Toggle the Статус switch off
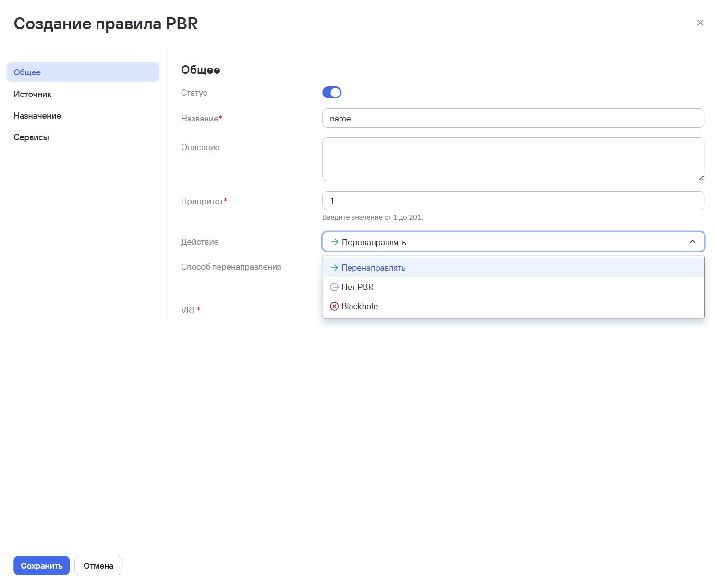 pos(332,93)
